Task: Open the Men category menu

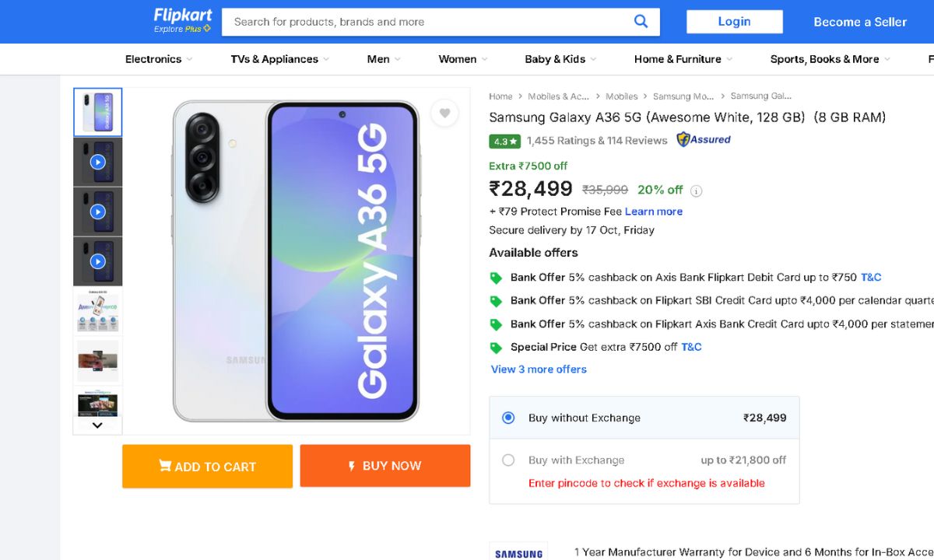Action: click(x=384, y=59)
